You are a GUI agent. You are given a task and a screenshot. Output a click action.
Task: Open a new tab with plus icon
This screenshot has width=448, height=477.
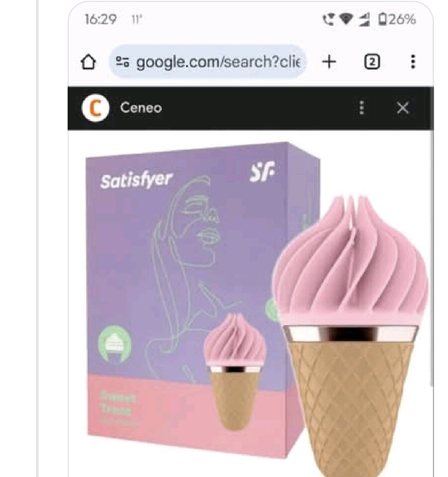click(x=329, y=62)
